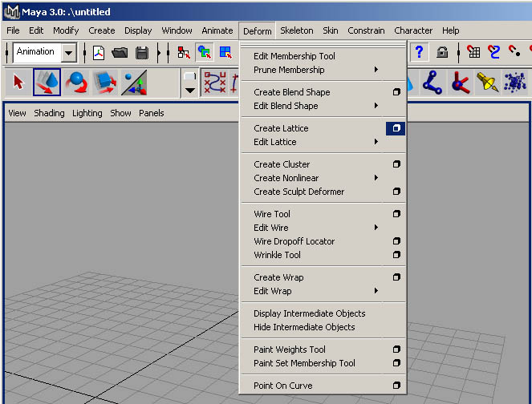Click the curve with red X's shelf icon
This screenshot has height=404, width=532.
(x=214, y=83)
